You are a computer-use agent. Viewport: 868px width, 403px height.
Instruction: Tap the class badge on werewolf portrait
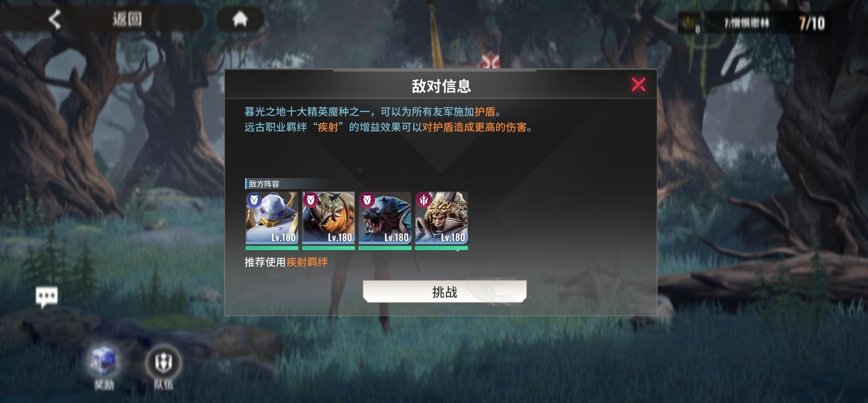(367, 200)
